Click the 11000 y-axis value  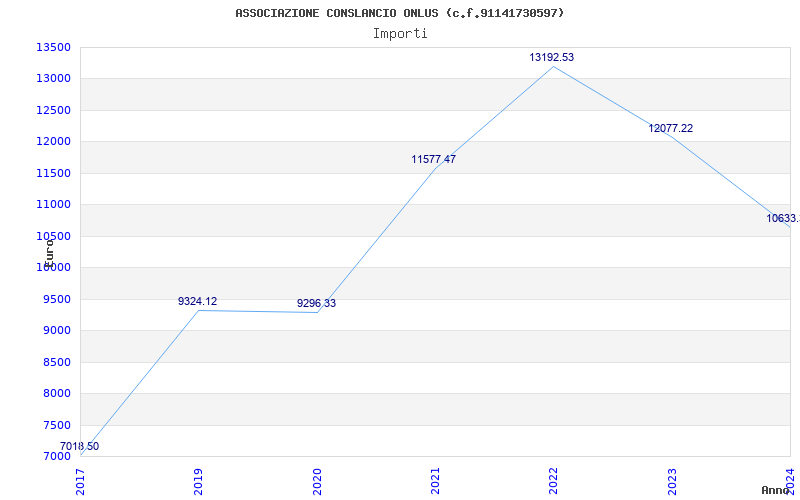53,205
